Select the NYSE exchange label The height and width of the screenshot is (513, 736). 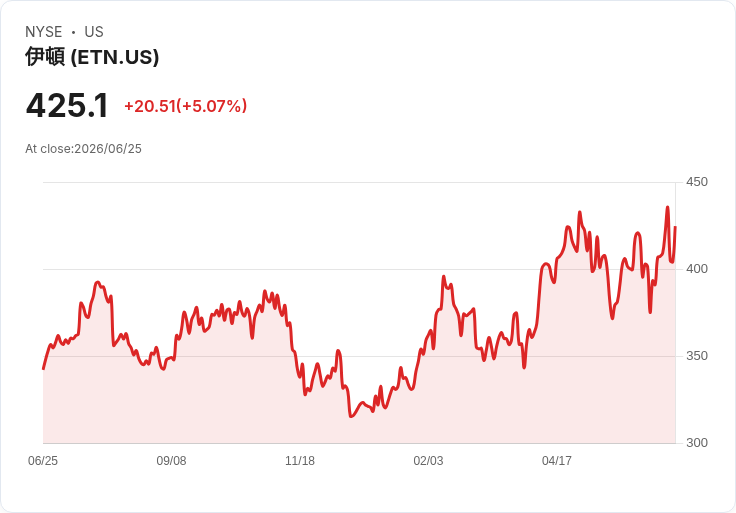point(44,32)
